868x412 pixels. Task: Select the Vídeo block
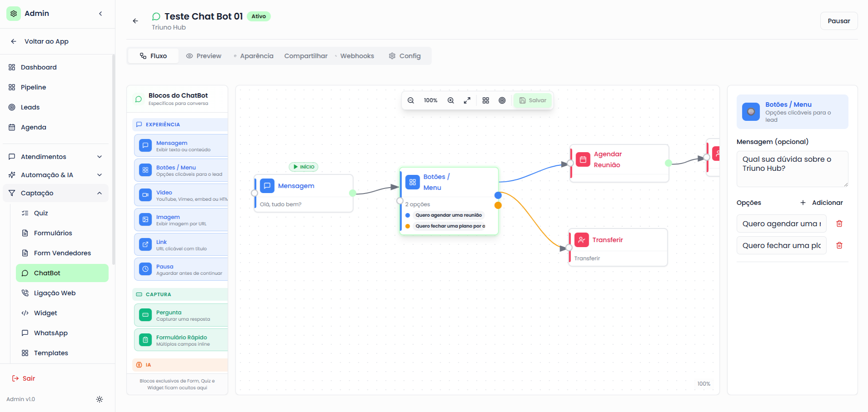pyautogui.click(x=181, y=195)
